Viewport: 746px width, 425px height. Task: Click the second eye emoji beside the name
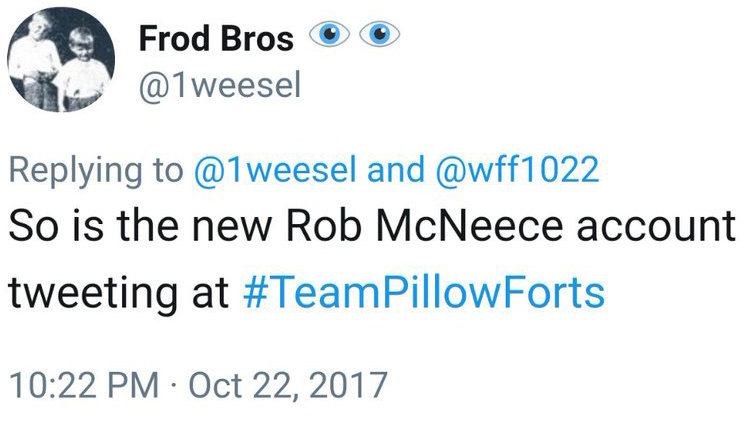pos(379,37)
